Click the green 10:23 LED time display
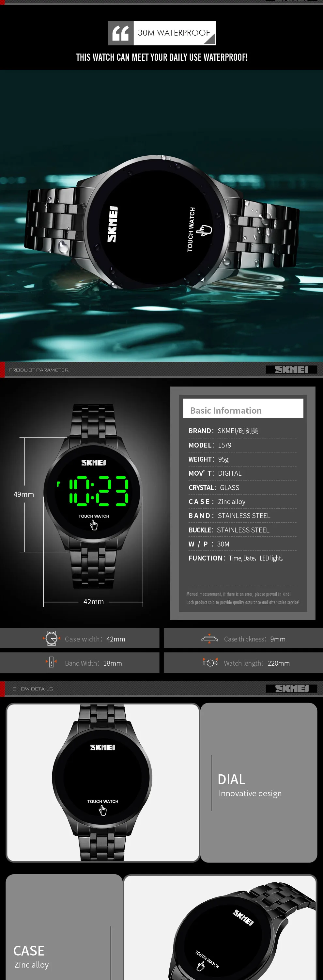This screenshot has width=323, height=980. coord(99,491)
